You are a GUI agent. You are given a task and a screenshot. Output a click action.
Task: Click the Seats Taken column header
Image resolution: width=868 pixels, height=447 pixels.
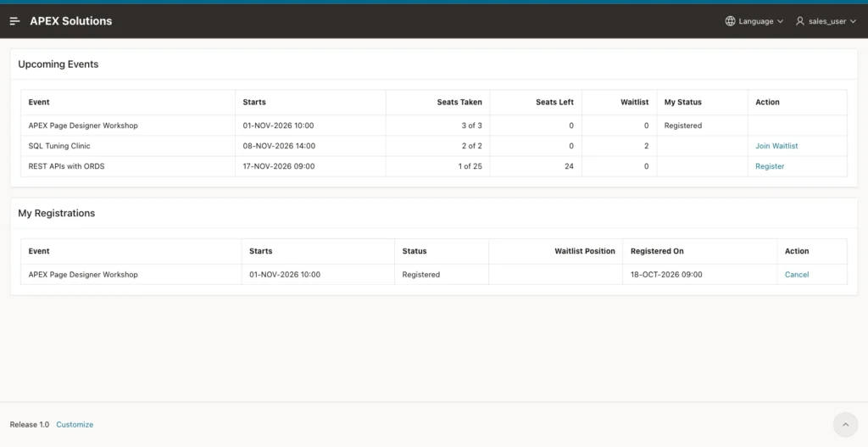459,103
